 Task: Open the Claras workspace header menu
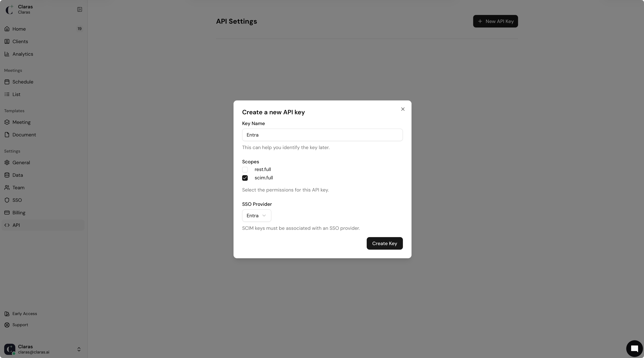tap(25, 9)
